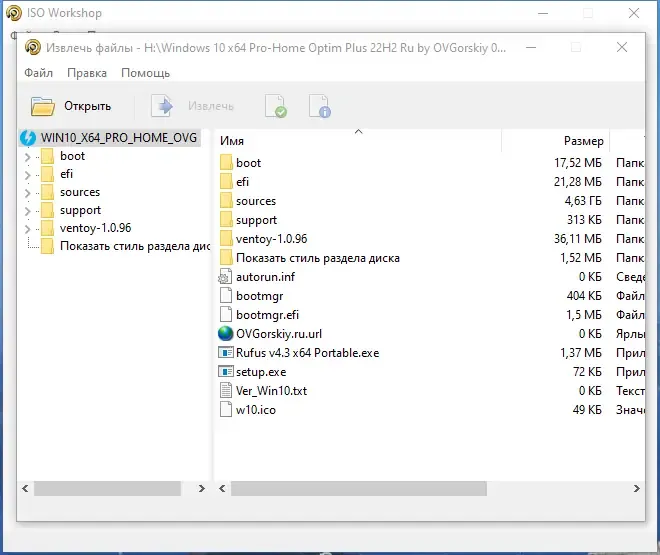Click the Ver_Win10.txt text file icon

coord(226,390)
